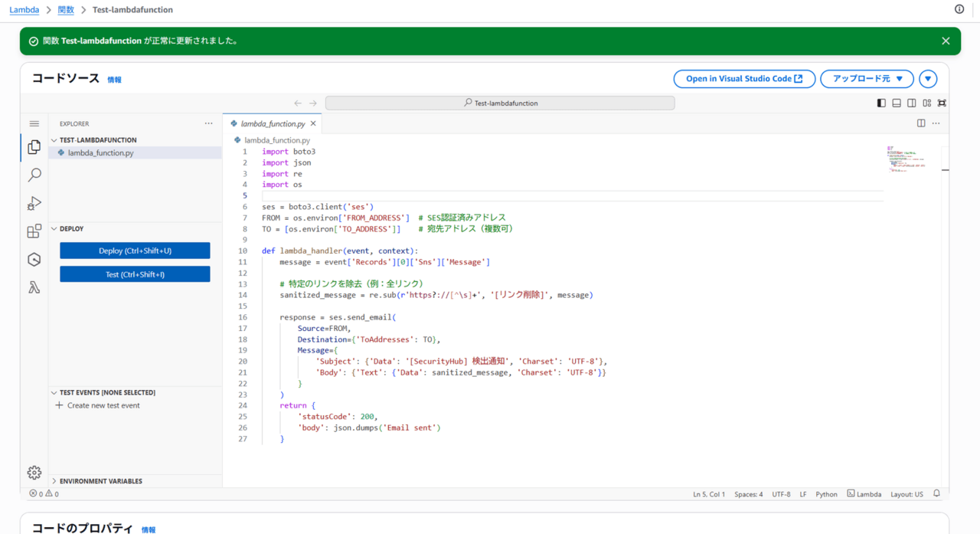Open the Manage gear icon
980x534 pixels.
pos(34,473)
